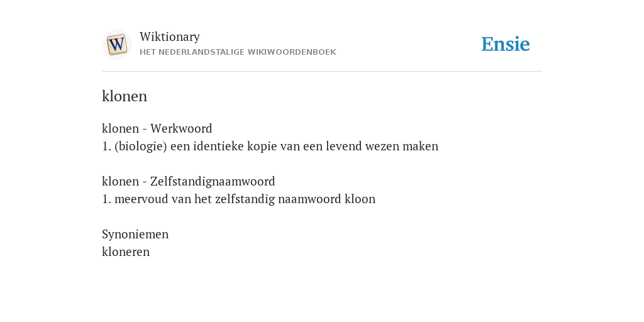Click the word Zelfstandignaamwoord
The image size is (644, 322).
point(213,181)
